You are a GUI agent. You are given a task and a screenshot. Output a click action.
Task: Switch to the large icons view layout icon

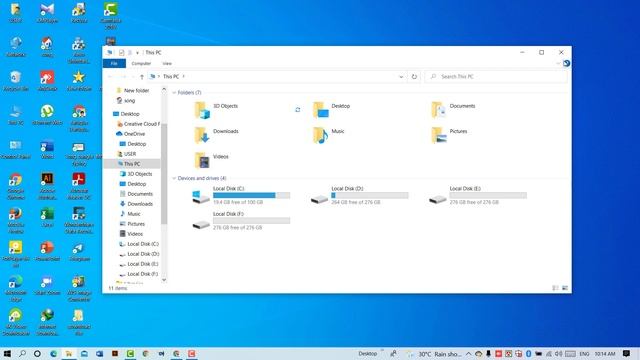pos(565,288)
